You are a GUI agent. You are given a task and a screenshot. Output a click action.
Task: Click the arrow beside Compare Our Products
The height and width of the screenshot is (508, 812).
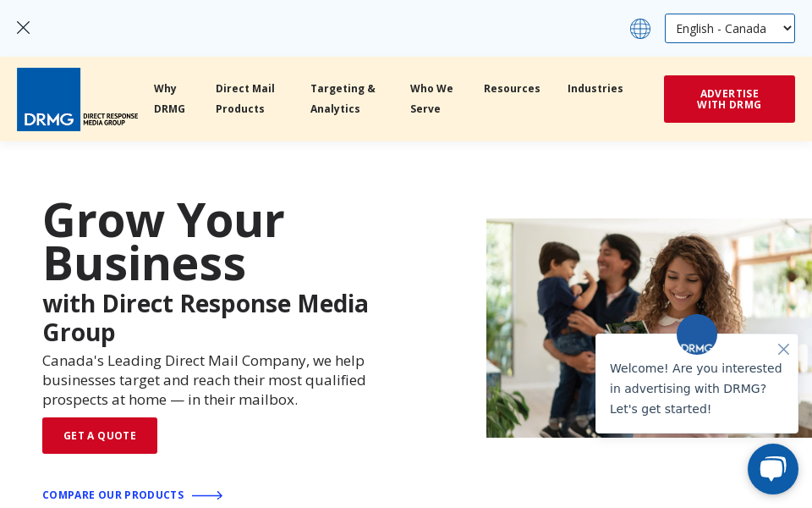pos(207,495)
